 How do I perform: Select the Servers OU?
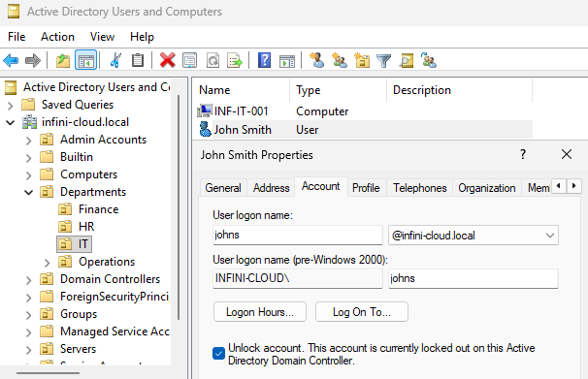tap(68, 349)
